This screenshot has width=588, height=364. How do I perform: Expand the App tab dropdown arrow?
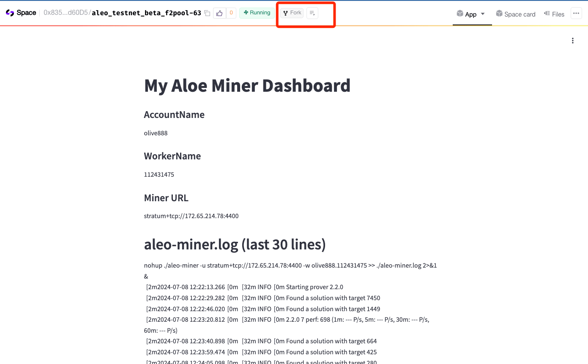click(483, 14)
